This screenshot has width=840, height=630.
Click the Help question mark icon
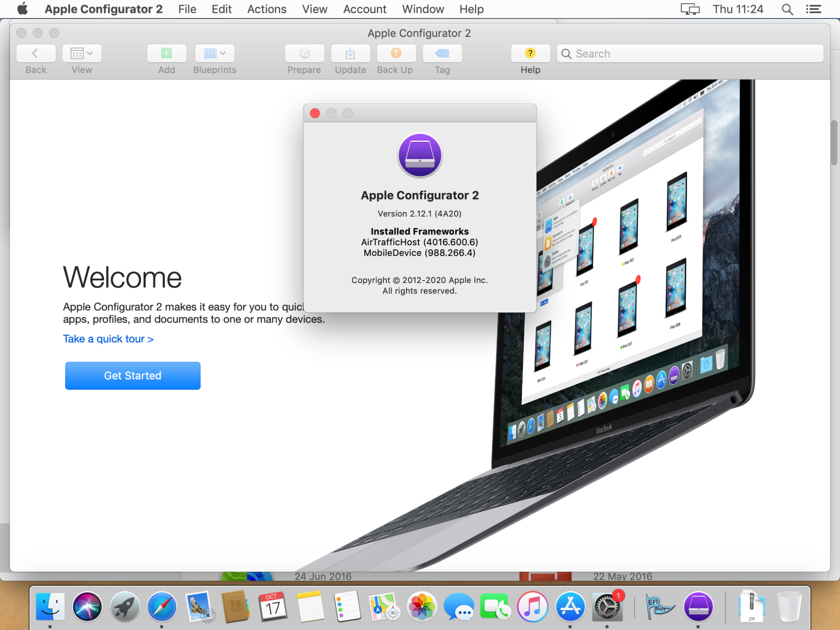click(530, 53)
